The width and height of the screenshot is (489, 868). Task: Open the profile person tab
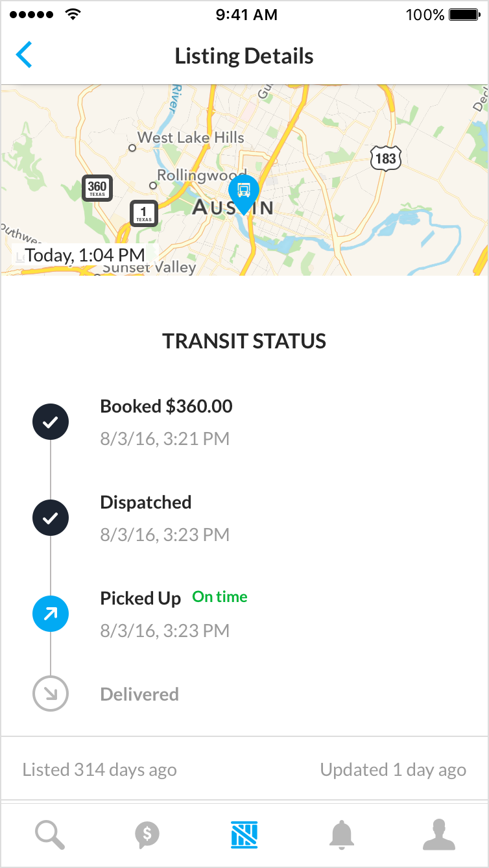439,835
